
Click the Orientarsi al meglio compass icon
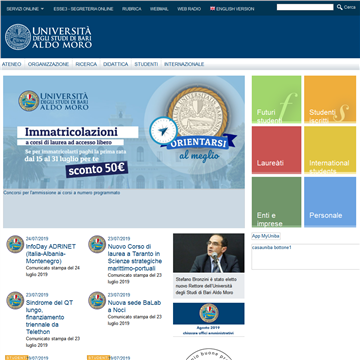[163, 131]
